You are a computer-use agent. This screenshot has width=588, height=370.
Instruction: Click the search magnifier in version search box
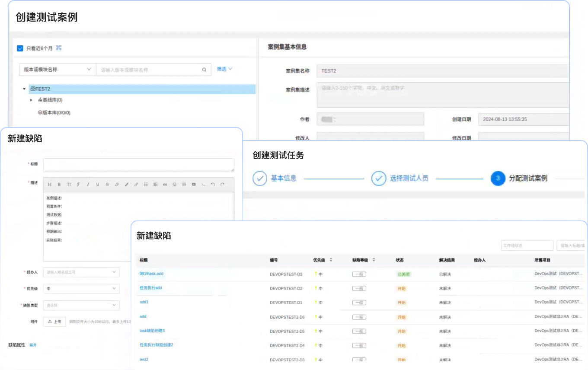click(204, 70)
